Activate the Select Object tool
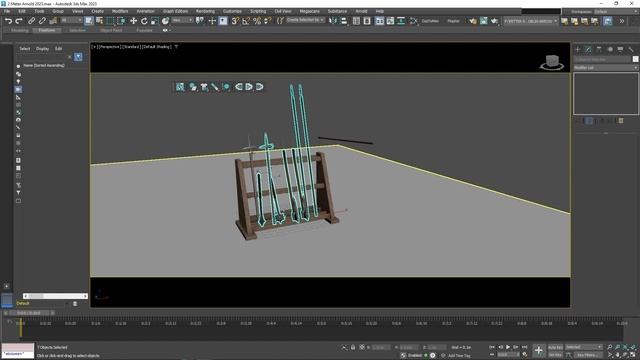This screenshot has width=640, height=360. coord(89,21)
